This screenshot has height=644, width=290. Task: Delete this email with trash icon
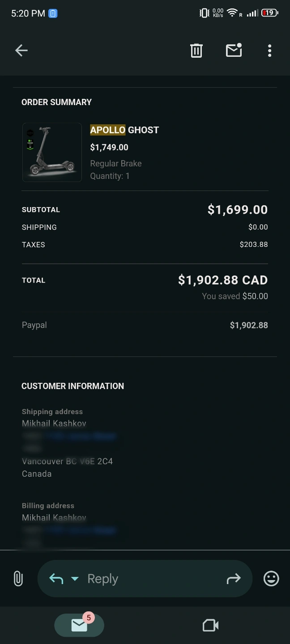click(196, 51)
